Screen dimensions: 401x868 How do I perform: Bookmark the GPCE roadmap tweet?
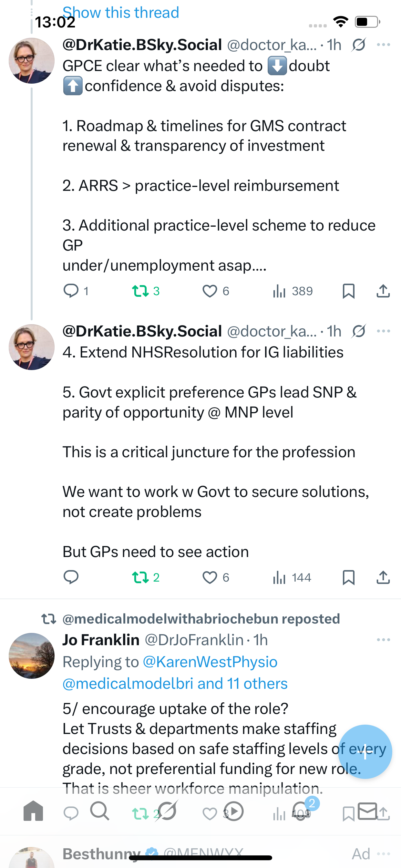348,291
